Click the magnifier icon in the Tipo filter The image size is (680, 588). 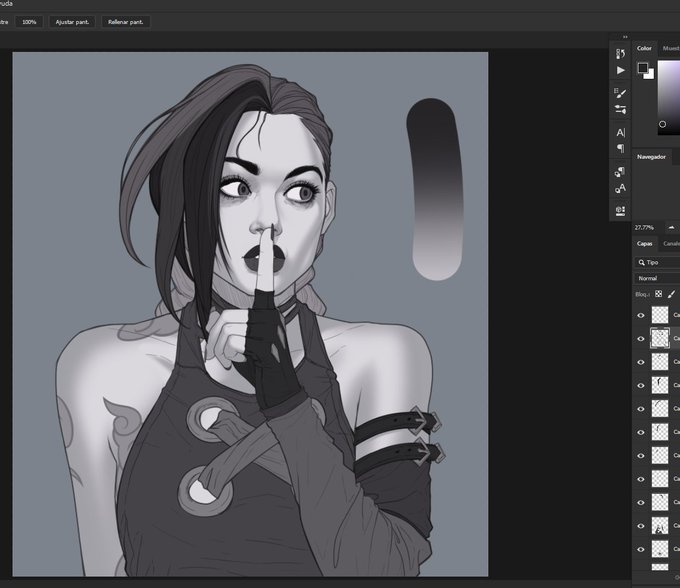point(641,262)
